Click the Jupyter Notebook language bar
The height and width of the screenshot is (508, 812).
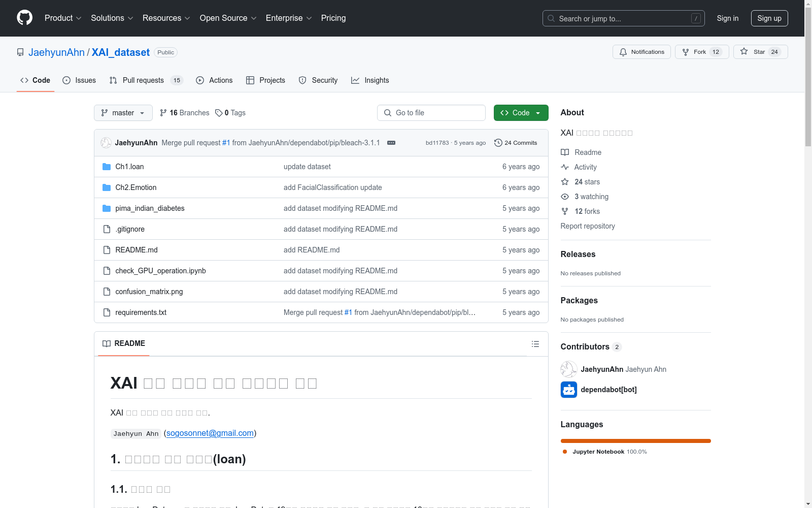coord(636,441)
